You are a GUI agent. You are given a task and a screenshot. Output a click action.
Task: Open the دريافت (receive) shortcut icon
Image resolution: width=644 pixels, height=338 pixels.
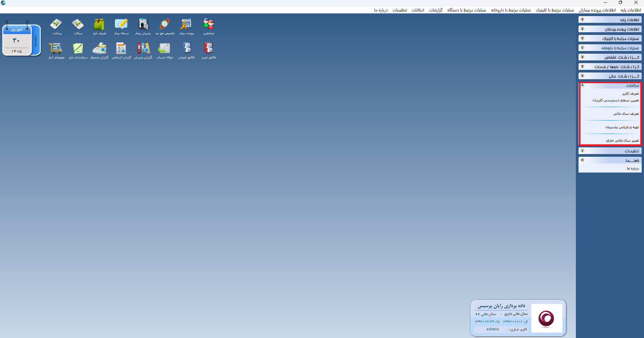click(78, 27)
